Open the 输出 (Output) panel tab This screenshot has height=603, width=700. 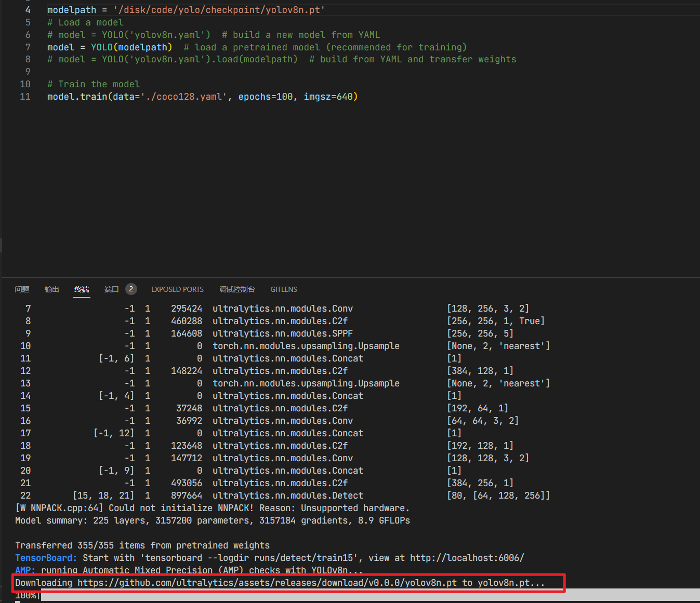click(51, 289)
